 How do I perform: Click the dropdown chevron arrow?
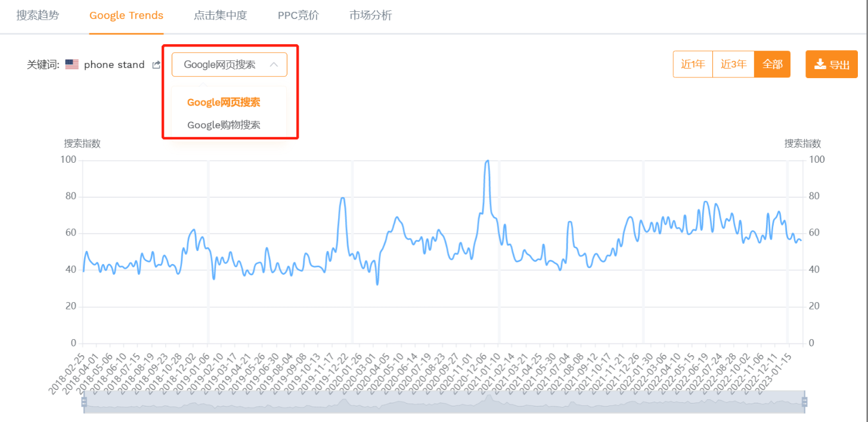274,64
